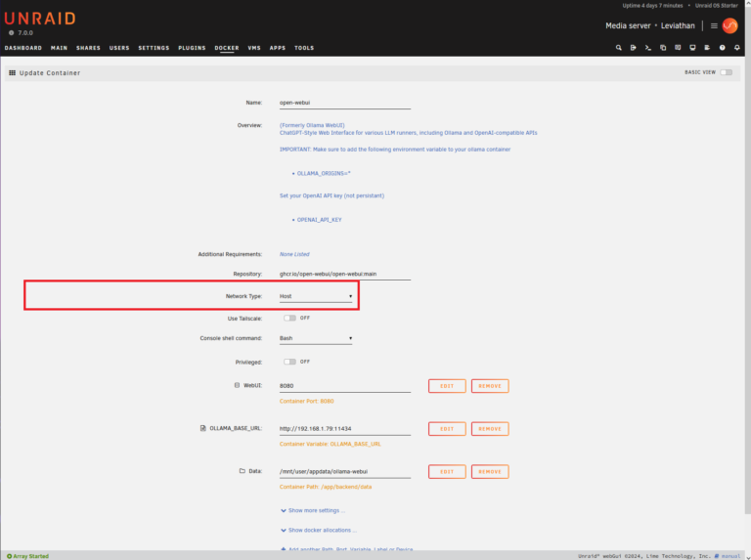
Task: Enable the Use Tailscale toggle
Action: coord(289,318)
